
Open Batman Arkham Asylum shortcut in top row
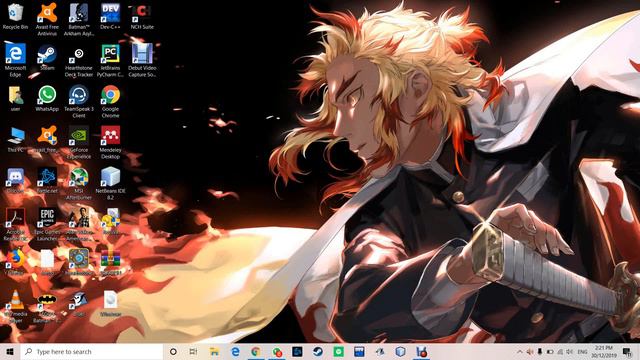tap(78, 19)
